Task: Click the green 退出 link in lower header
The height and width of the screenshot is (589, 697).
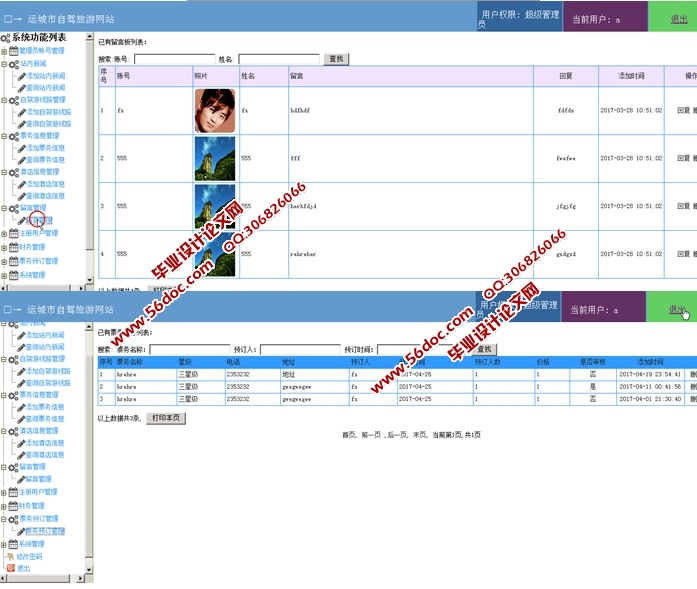Action: point(677,310)
